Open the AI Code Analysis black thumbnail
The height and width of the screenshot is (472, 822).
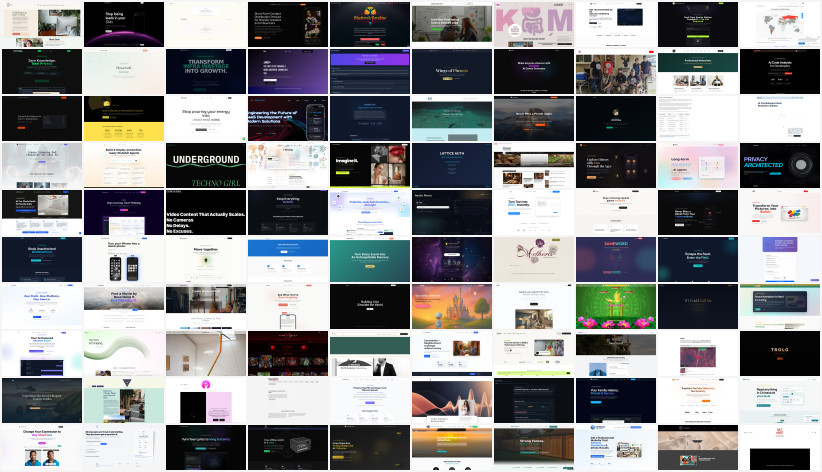[780, 71]
